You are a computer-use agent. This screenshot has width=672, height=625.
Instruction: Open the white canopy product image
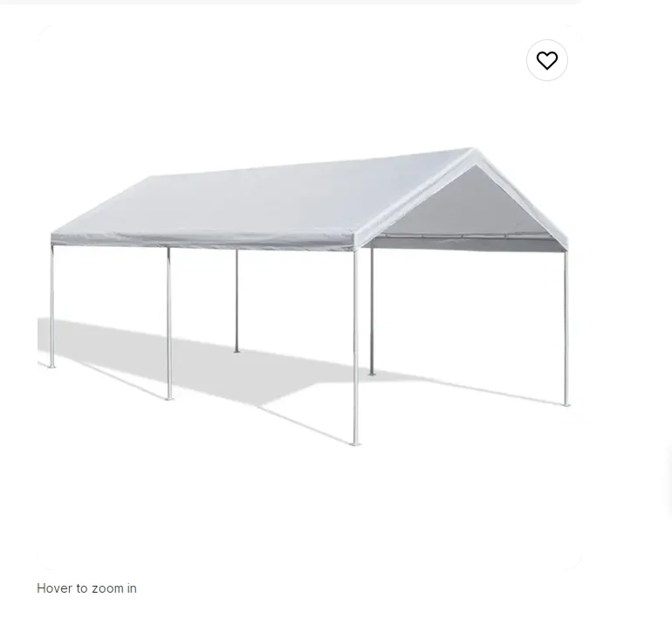click(x=310, y=298)
